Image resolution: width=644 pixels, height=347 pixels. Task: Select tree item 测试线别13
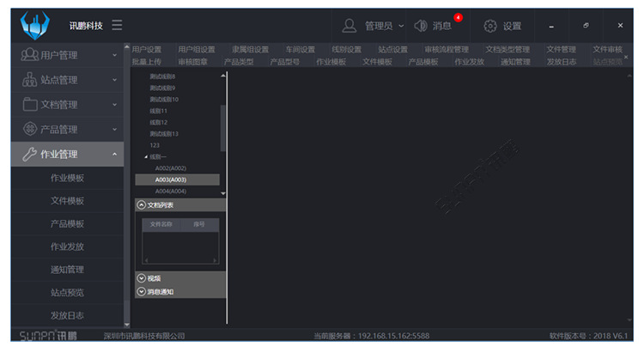(x=164, y=134)
